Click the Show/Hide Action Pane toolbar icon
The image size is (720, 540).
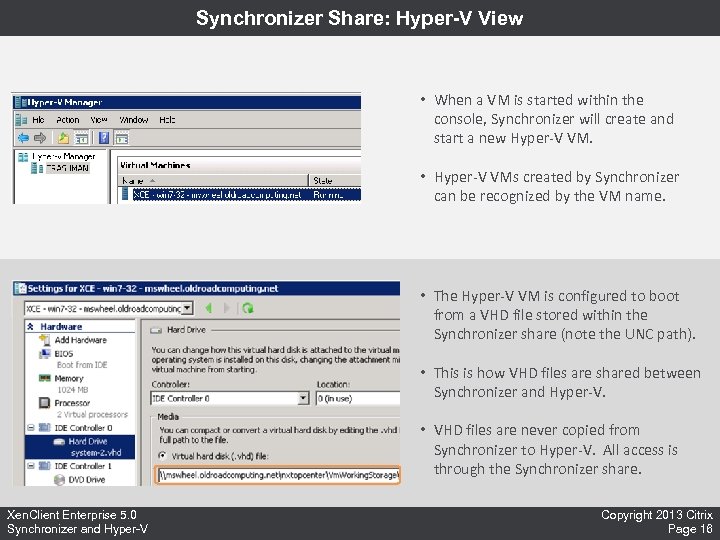click(x=122, y=138)
